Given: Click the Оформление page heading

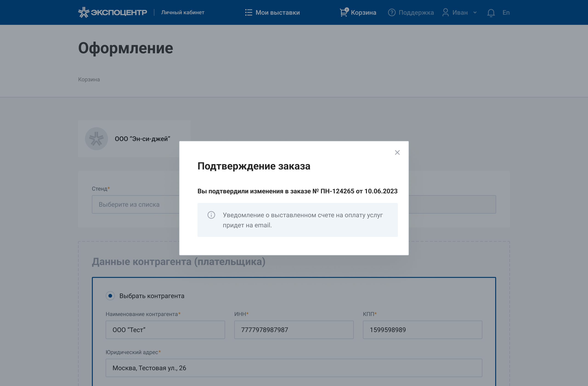Looking at the screenshot, I should (x=125, y=48).
